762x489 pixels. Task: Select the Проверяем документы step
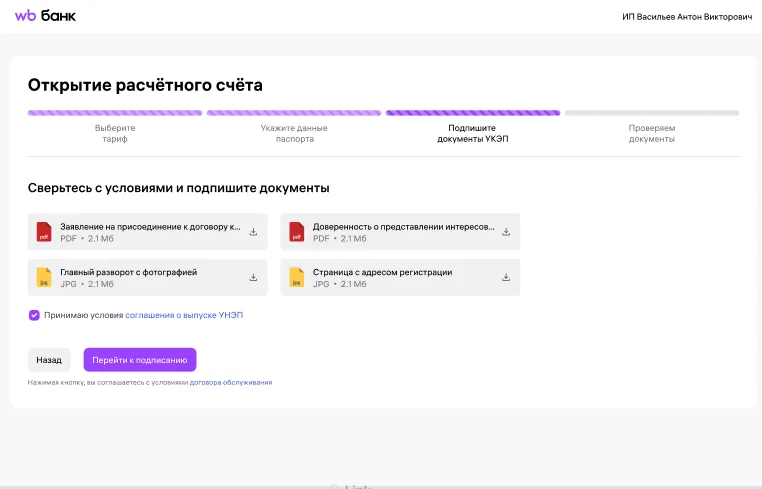point(651,133)
